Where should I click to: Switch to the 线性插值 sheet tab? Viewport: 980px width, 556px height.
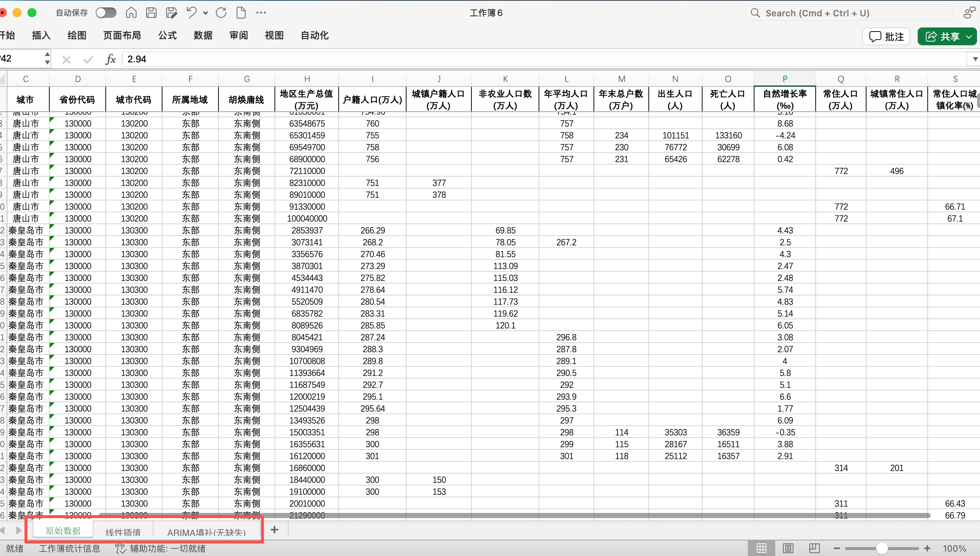coord(123,532)
